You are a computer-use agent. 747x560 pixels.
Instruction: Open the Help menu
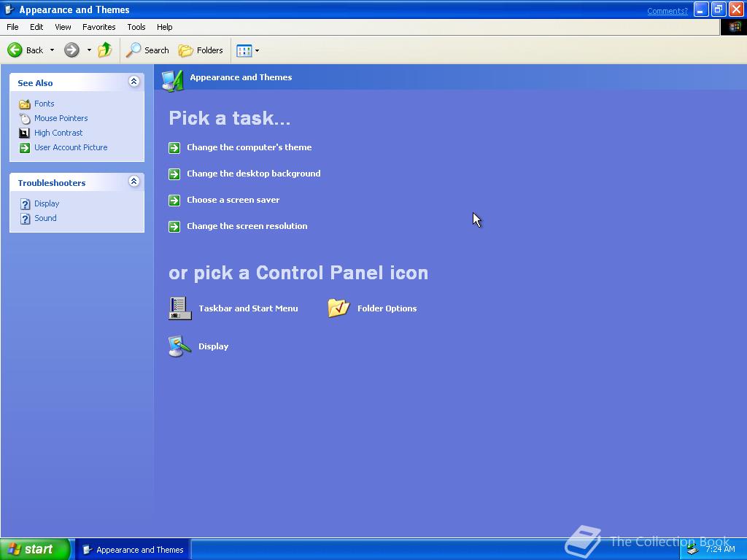pyautogui.click(x=164, y=27)
